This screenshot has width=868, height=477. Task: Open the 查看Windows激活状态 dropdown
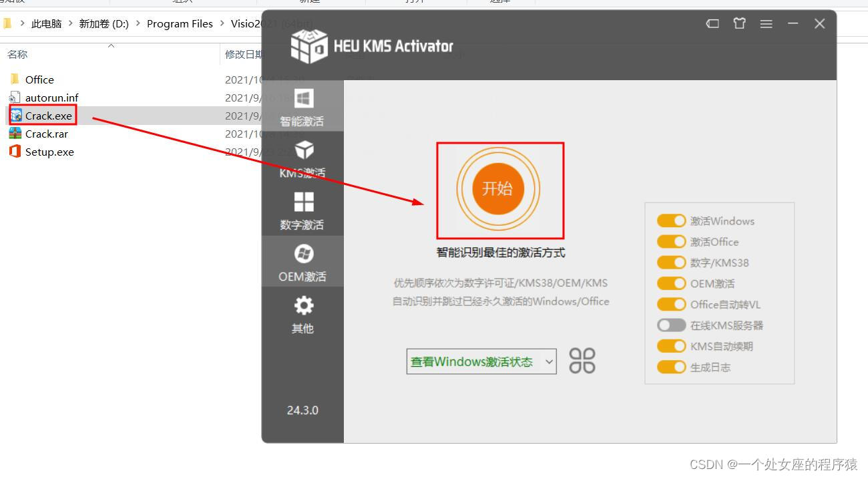coord(481,361)
